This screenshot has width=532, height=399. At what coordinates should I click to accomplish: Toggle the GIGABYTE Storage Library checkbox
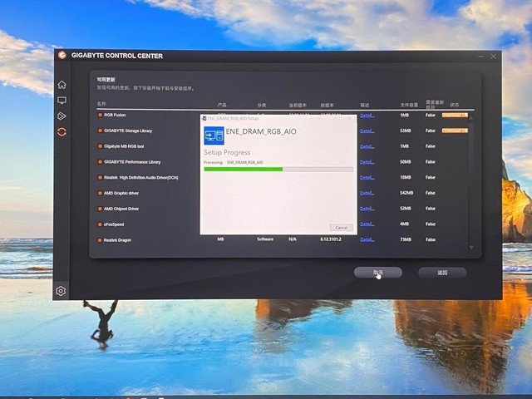100,131
